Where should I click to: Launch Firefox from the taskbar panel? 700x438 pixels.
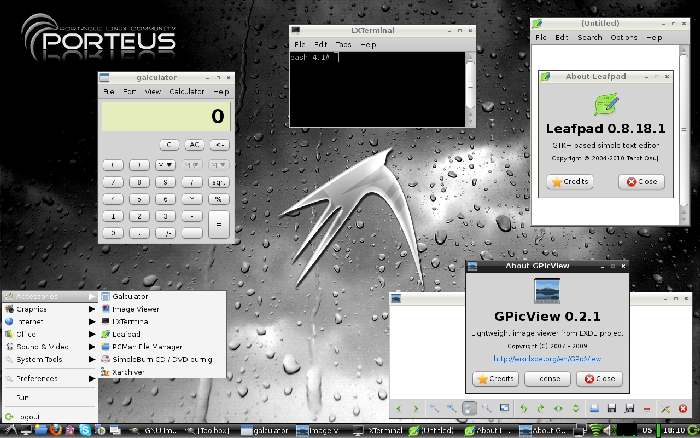point(57,430)
